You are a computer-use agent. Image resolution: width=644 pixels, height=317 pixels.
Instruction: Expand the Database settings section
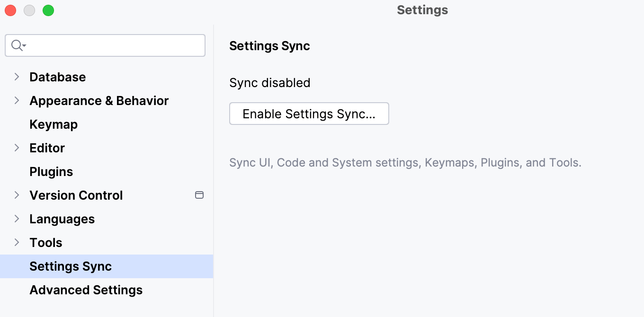tap(17, 77)
